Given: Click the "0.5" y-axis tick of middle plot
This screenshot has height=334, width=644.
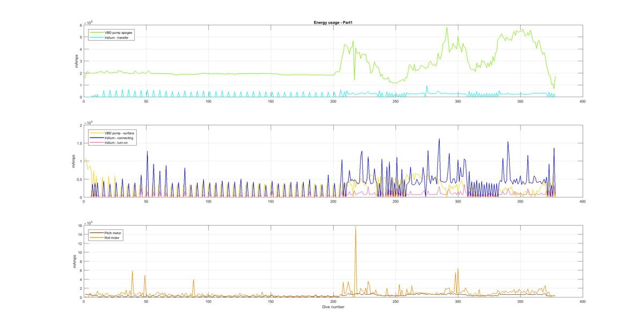Looking at the screenshot, I should pyautogui.click(x=79, y=179).
